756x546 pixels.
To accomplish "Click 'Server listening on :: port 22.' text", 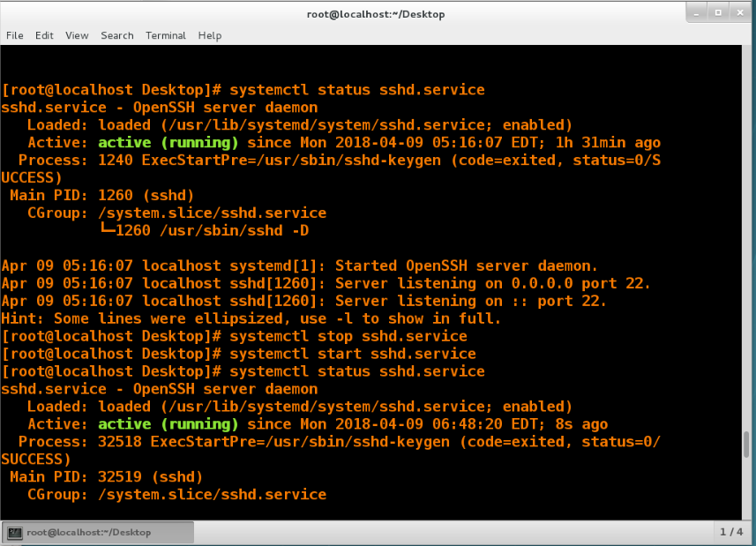I will coord(470,301).
